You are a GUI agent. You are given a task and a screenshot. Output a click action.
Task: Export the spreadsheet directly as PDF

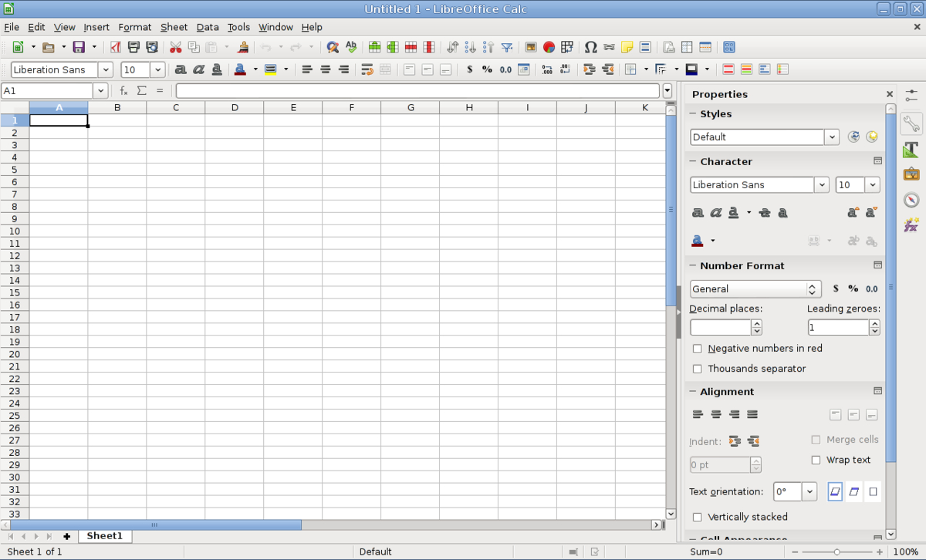[115, 47]
